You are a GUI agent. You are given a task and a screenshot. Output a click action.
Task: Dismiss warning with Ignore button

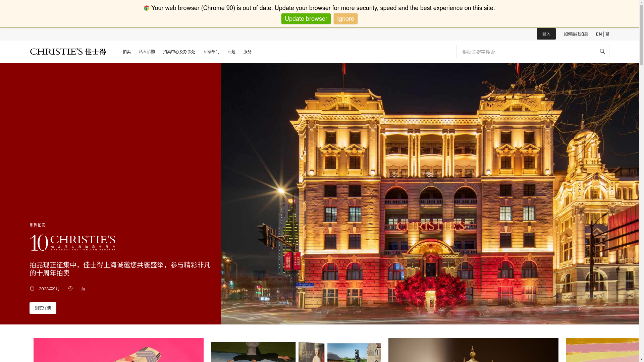(x=345, y=19)
